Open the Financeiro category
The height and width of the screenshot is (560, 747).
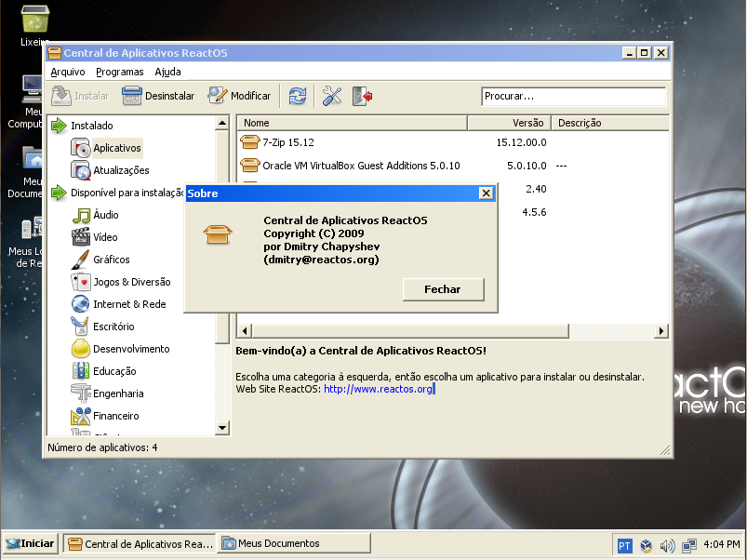pos(115,417)
